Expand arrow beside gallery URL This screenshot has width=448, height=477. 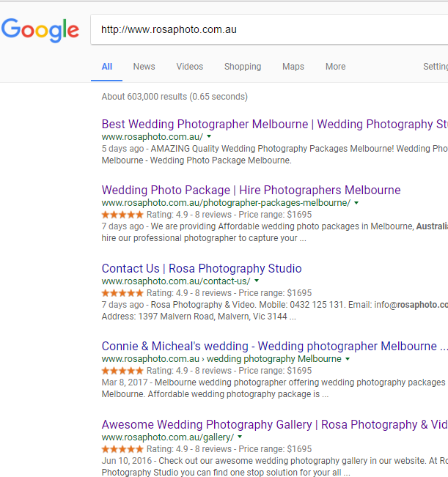240,437
